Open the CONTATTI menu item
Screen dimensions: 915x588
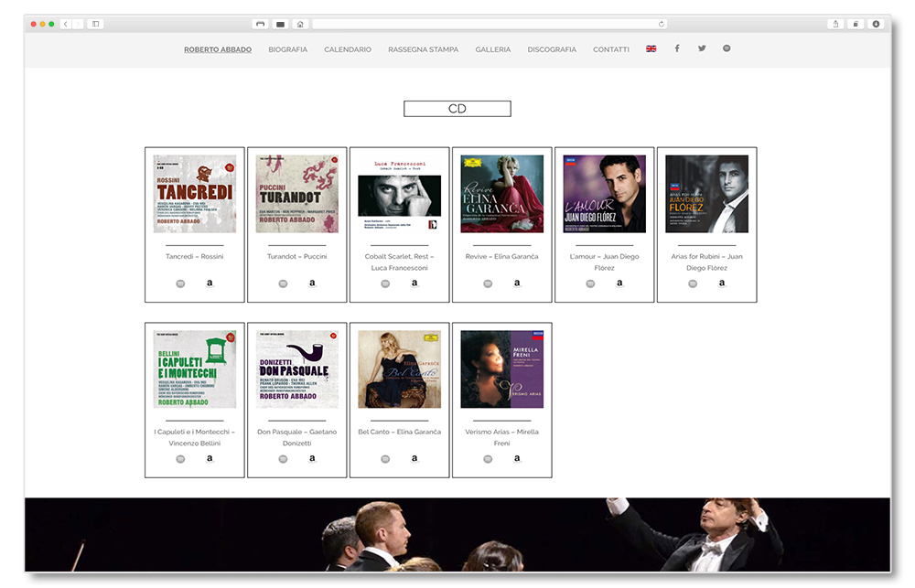pyautogui.click(x=611, y=49)
